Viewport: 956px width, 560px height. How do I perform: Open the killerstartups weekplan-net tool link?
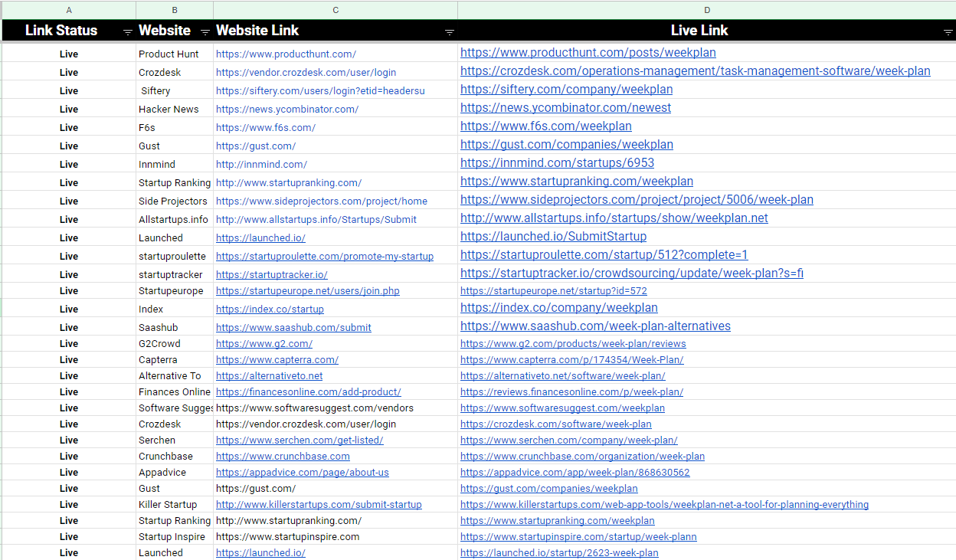tap(664, 505)
